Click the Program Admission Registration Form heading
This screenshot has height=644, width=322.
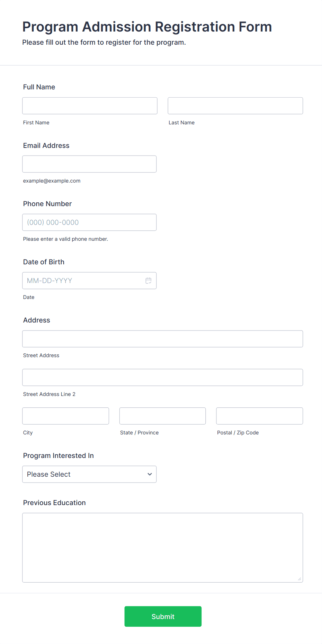[147, 27]
